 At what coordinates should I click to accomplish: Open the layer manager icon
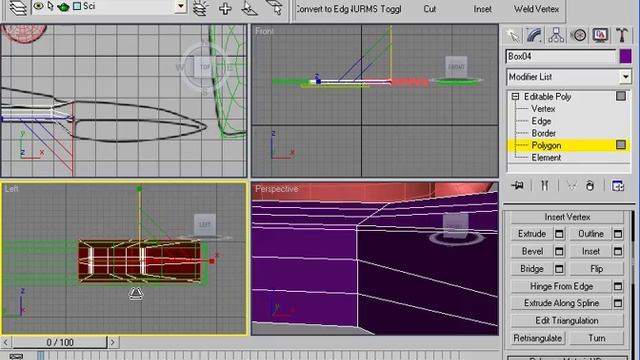(18, 8)
